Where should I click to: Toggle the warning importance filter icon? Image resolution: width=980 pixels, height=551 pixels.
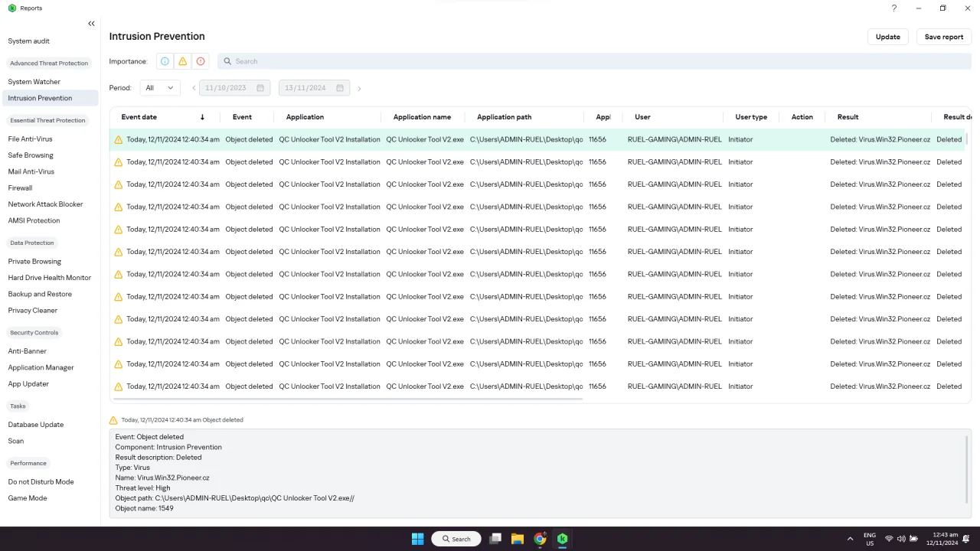click(182, 61)
